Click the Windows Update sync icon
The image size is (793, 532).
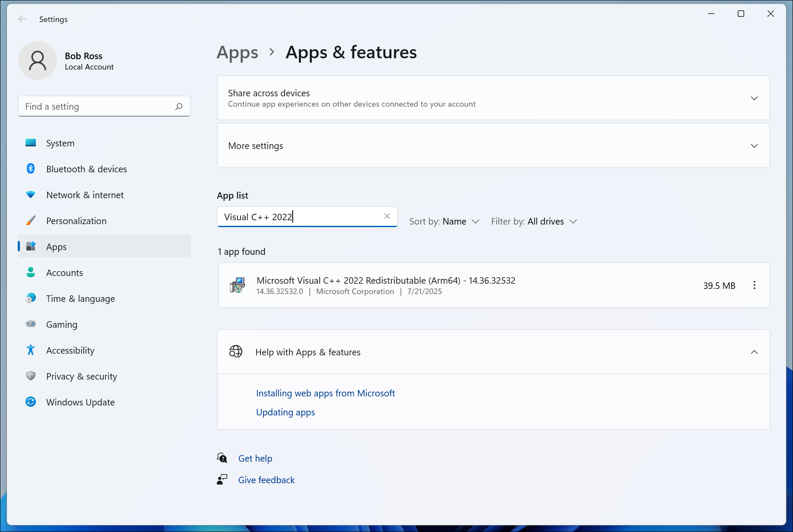coord(31,402)
